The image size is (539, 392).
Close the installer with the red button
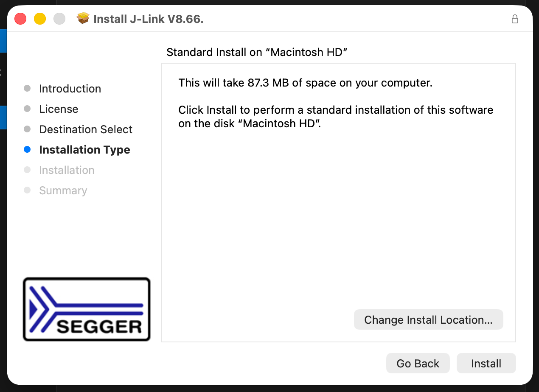coord(20,19)
